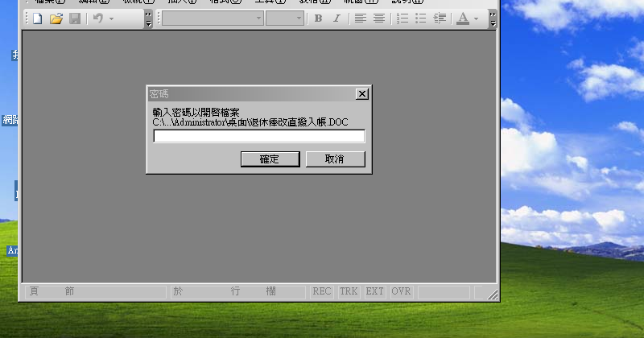Toggle Italic formatting
The image size is (644, 338).
(x=336, y=19)
